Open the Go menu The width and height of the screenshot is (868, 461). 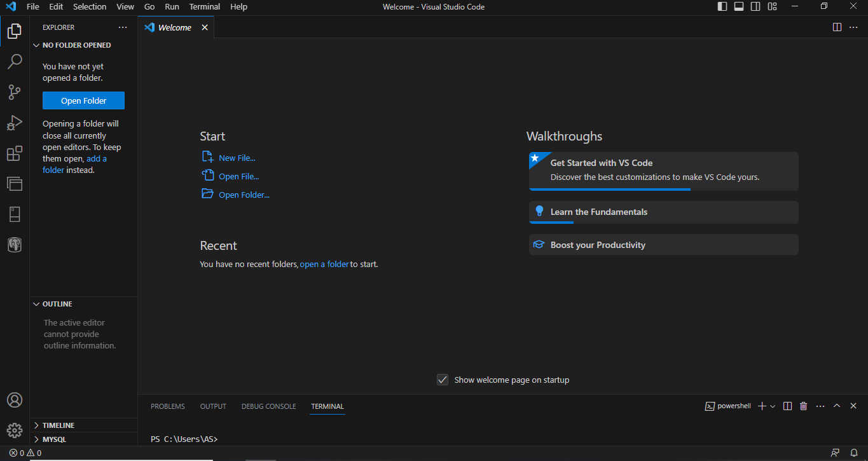coord(149,6)
